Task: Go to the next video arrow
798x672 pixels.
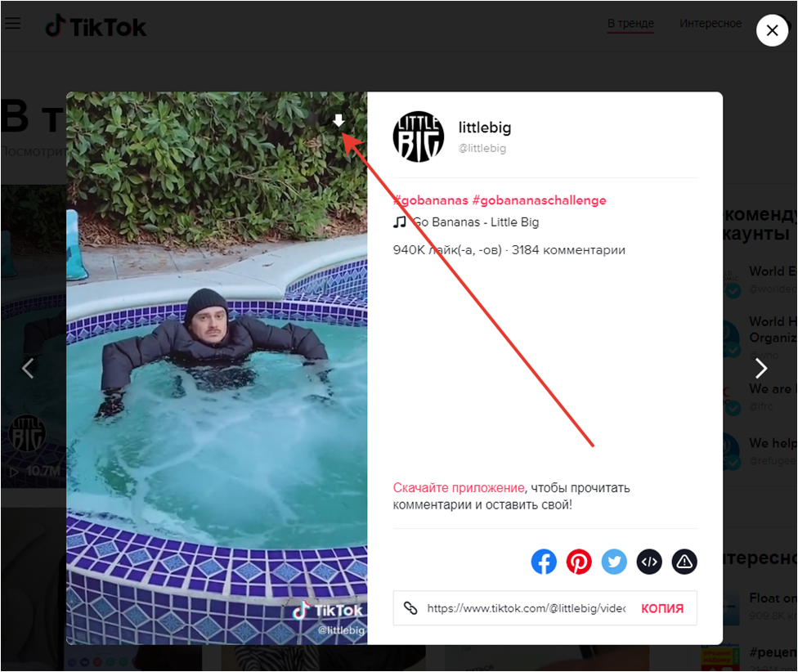Action: click(761, 369)
